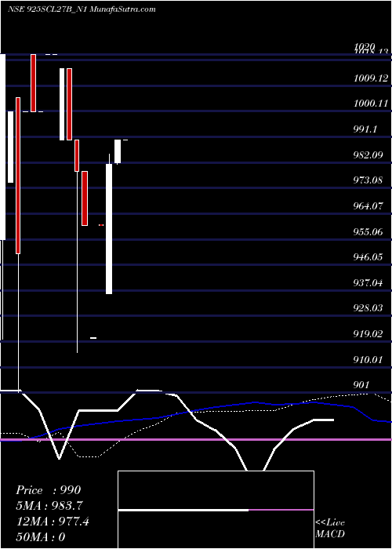Select the 982.09 price axis label

pyautogui.click(x=370, y=155)
